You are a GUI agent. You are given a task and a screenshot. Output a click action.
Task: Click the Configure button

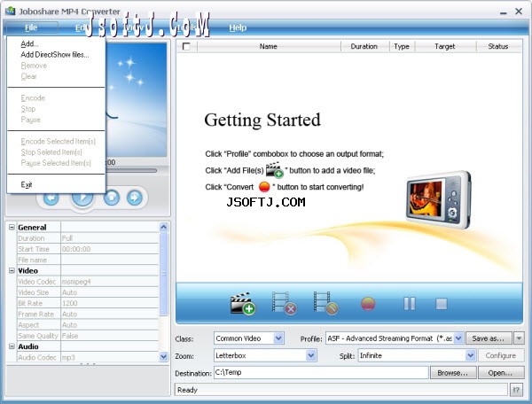coord(501,355)
